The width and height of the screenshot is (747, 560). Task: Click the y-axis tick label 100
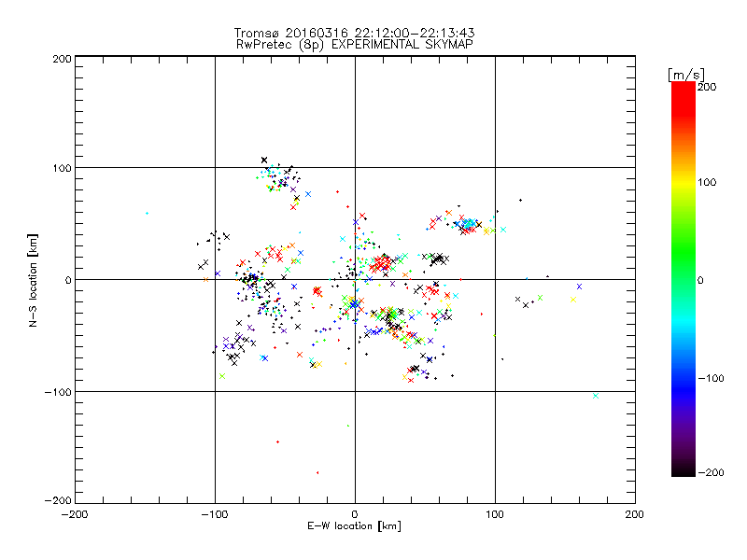coord(62,168)
